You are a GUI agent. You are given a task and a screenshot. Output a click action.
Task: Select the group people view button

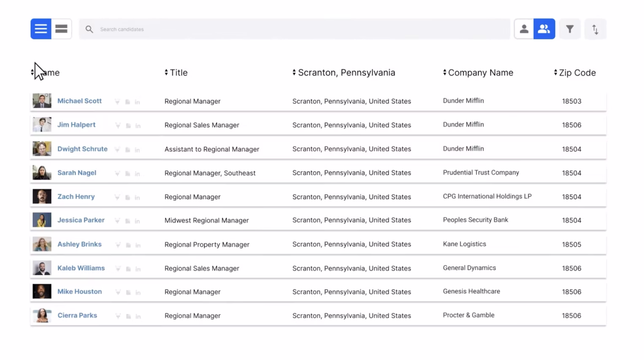point(544,29)
